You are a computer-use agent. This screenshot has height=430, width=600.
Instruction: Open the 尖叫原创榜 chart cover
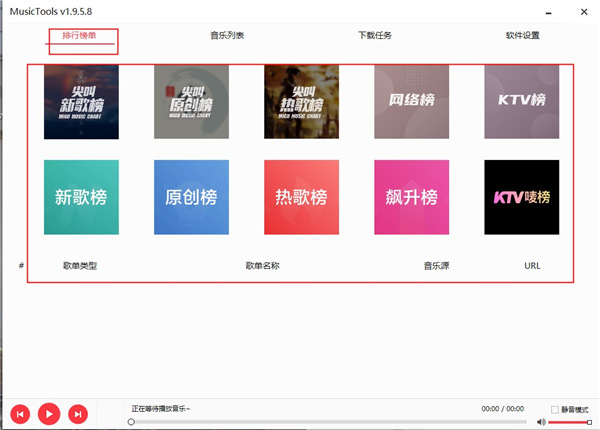191,101
